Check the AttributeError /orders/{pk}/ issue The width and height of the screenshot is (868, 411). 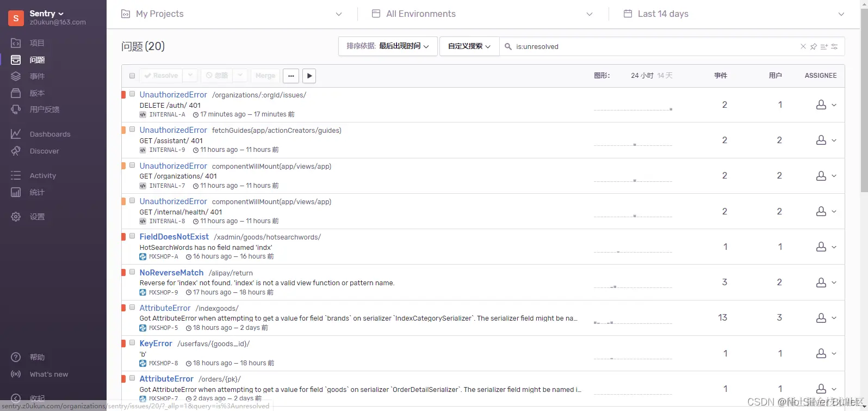tap(132, 378)
